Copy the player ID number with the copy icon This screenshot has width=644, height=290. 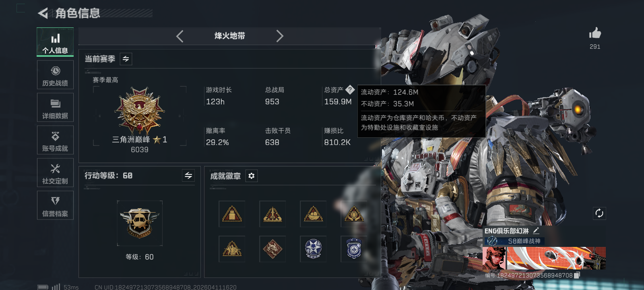577,275
